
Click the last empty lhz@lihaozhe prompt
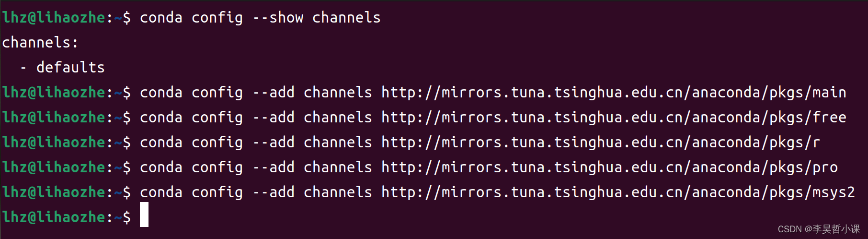click(x=66, y=217)
